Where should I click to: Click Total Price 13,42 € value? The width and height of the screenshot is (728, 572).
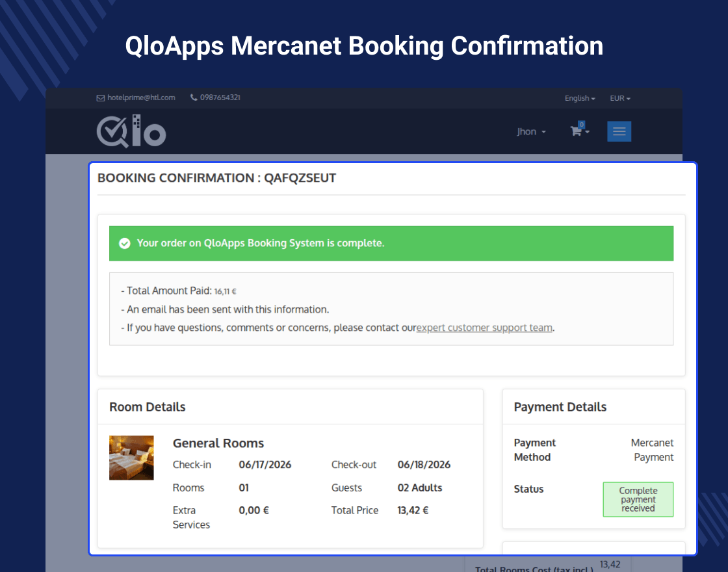pos(413,511)
